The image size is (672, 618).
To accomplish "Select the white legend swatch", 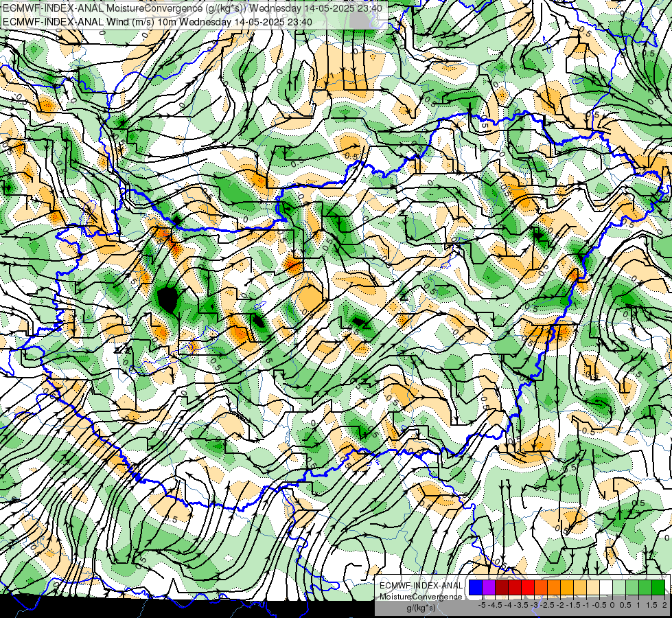I will coord(606,587).
